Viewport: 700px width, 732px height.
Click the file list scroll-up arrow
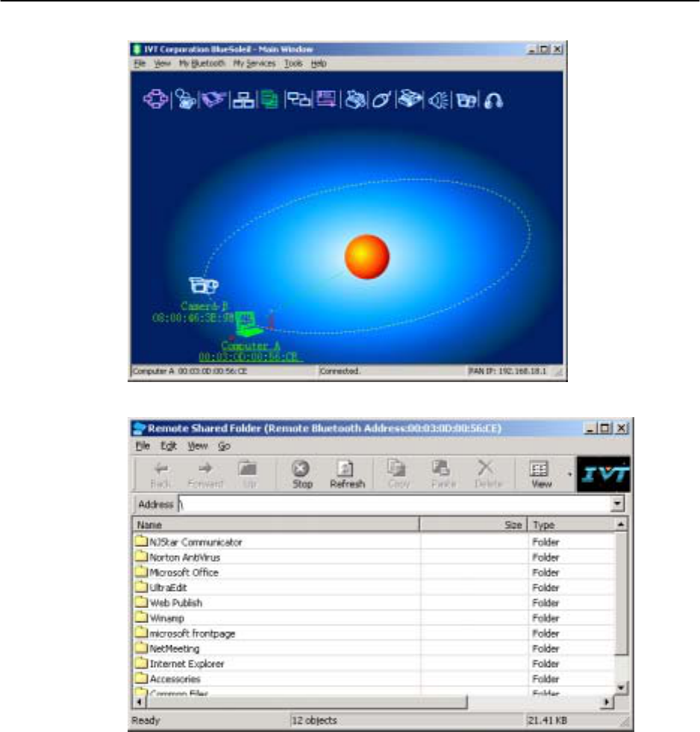click(x=621, y=525)
